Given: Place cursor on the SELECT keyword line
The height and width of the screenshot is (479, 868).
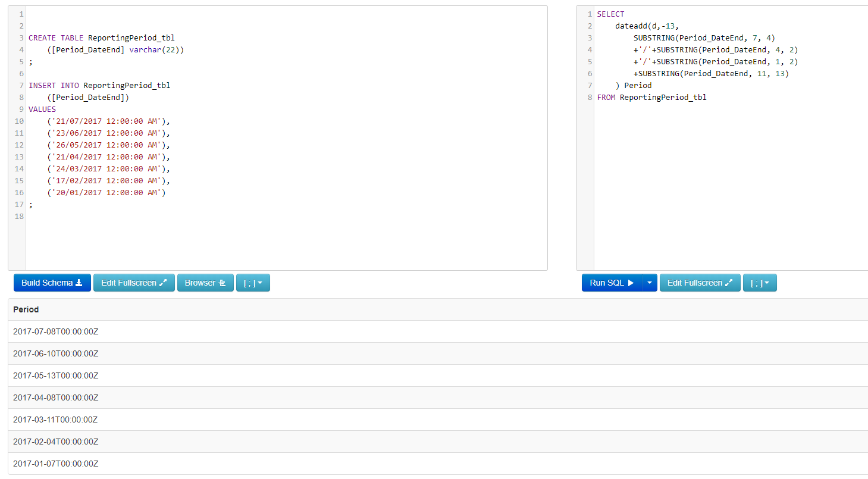Looking at the screenshot, I should tap(611, 14).
